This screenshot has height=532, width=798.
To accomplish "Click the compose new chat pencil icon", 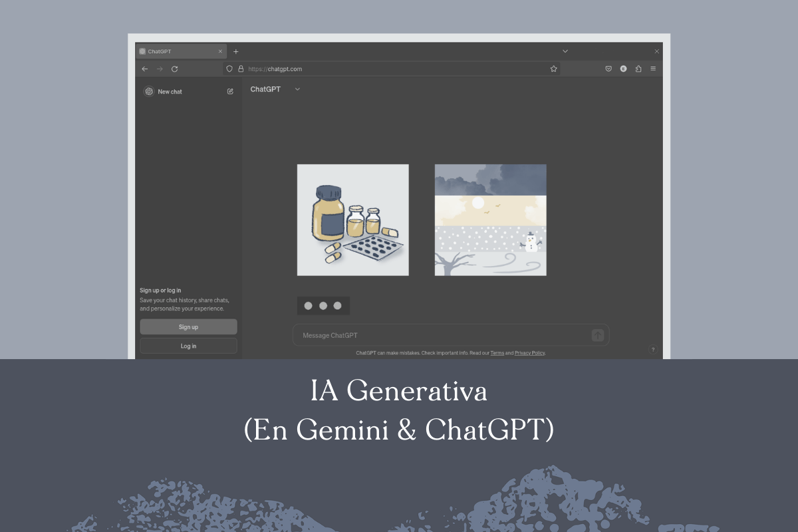I will (x=230, y=92).
